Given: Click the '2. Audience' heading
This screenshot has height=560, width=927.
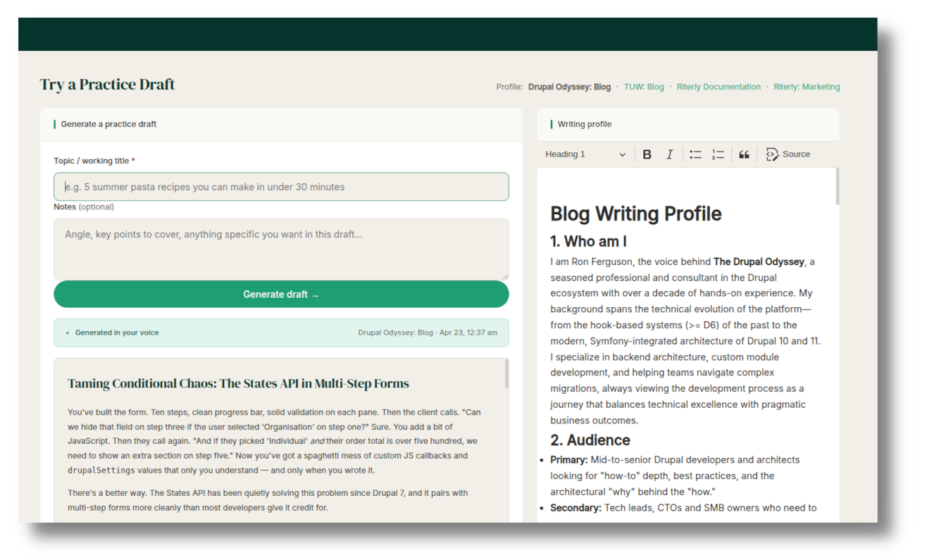Looking at the screenshot, I should [590, 440].
